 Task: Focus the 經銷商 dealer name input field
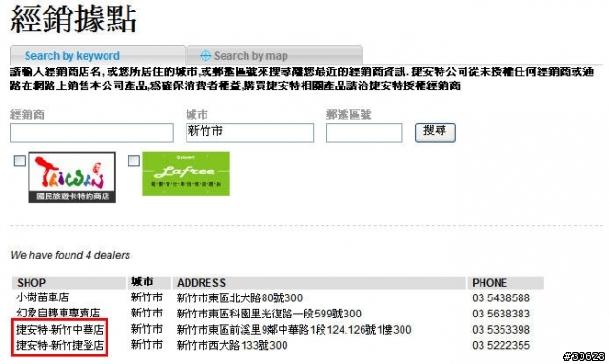pyautogui.click(x=92, y=132)
